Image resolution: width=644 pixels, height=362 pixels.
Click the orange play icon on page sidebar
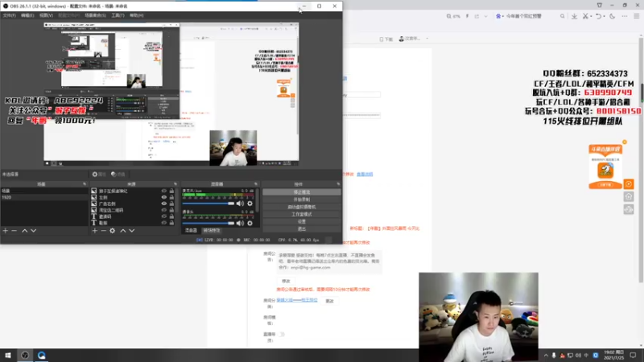coord(629,184)
